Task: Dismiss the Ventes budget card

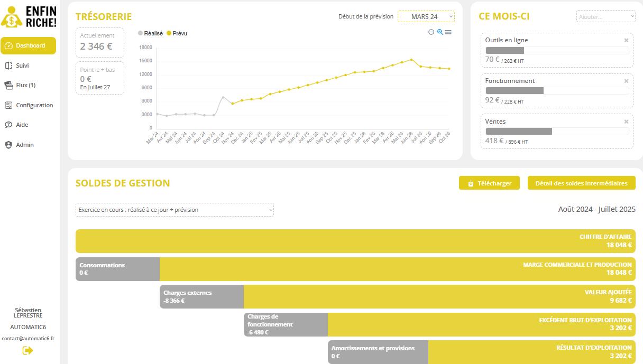Action: (x=627, y=122)
